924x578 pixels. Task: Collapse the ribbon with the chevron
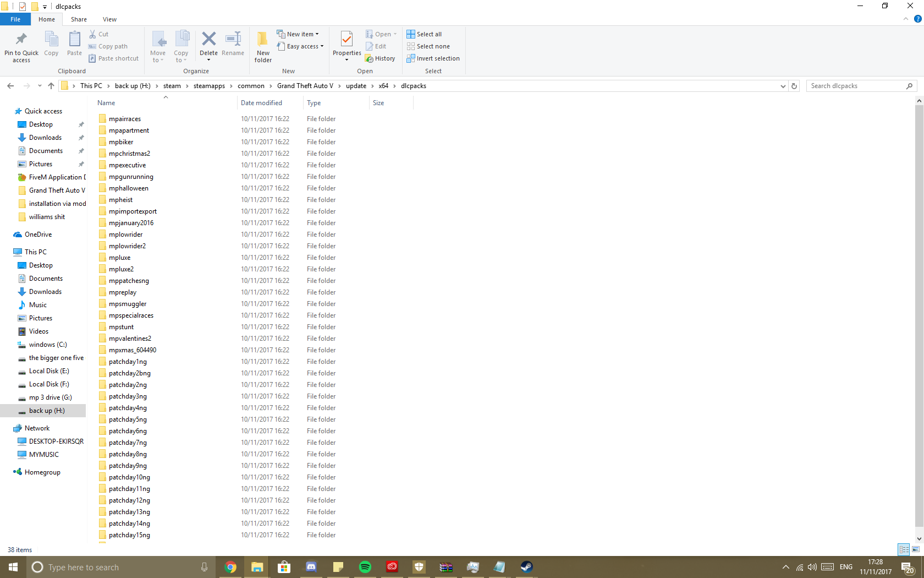(906, 19)
